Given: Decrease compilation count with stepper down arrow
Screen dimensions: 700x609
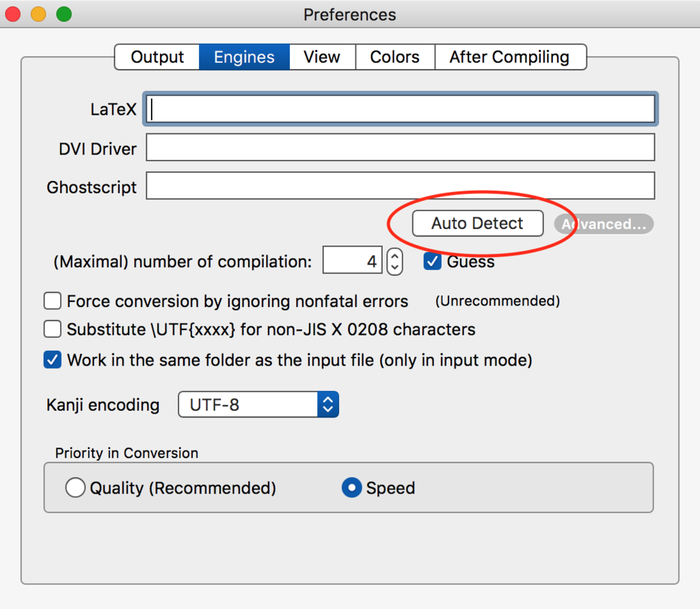Looking at the screenshot, I should (394, 267).
